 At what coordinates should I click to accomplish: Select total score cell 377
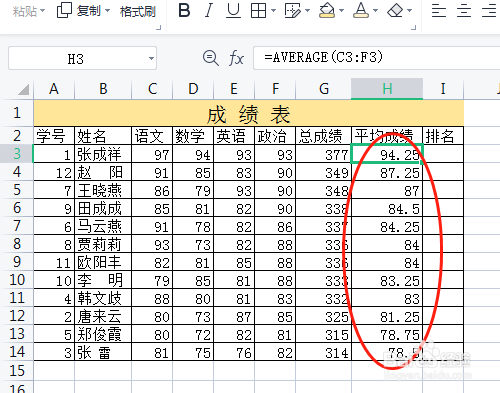(324, 154)
